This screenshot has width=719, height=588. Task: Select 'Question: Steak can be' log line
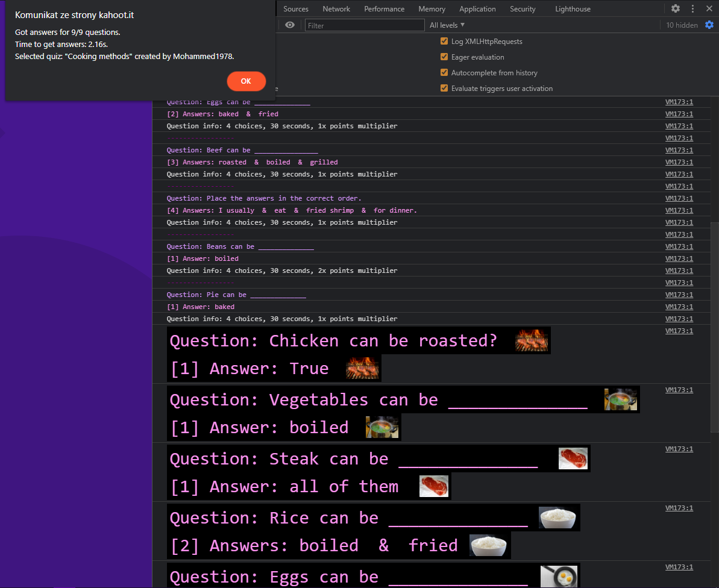pyautogui.click(x=354, y=458)
